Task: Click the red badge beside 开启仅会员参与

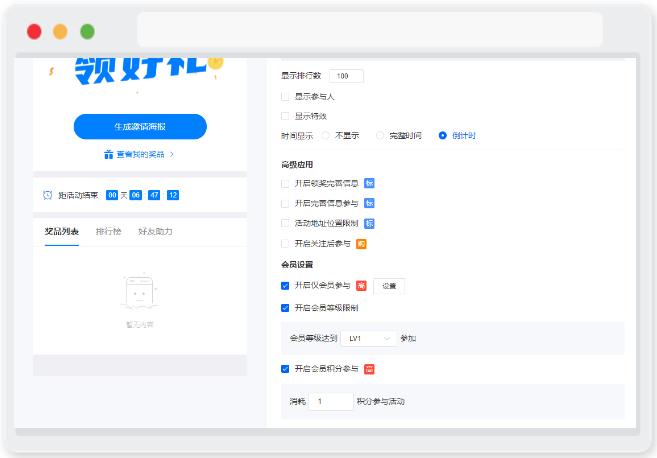Action: 361,286
